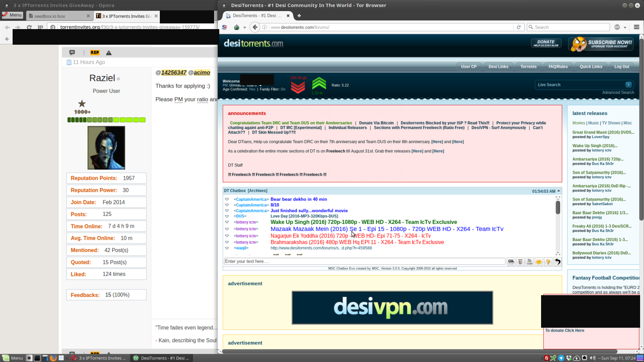Click the chatbox trash clear icon
The height and width of the screenshot is (362, 644).
(x=520, y=262)
